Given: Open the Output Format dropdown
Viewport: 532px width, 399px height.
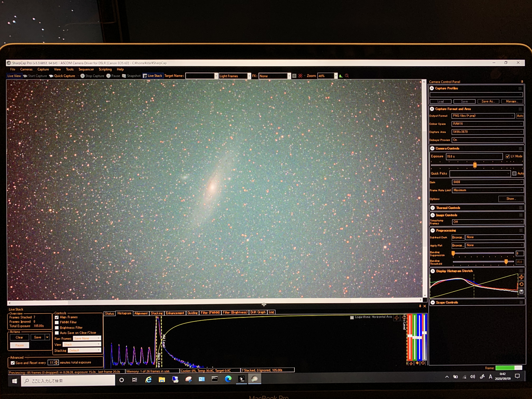Looking at the screenshot, I should click(483, 116).
